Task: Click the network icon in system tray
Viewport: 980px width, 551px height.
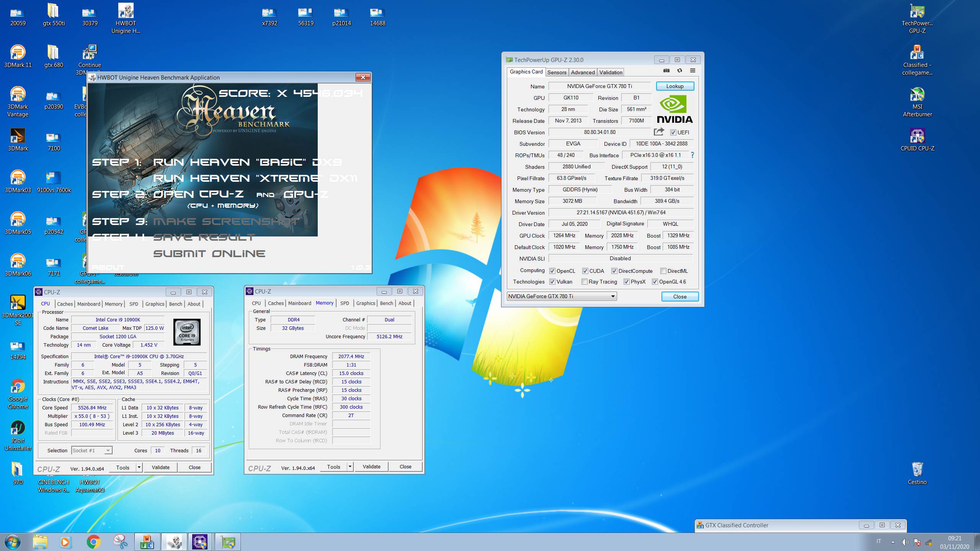Action: [x=928, y=542]
